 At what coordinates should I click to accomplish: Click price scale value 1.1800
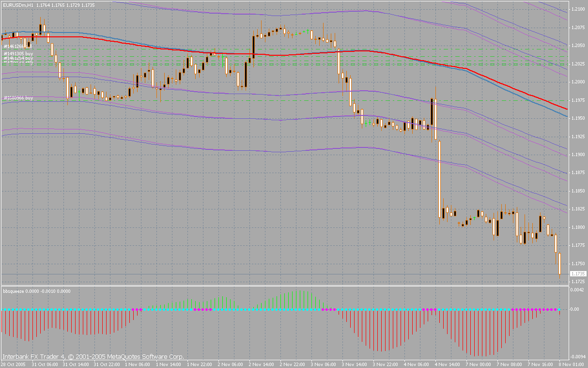pos(578,227)
